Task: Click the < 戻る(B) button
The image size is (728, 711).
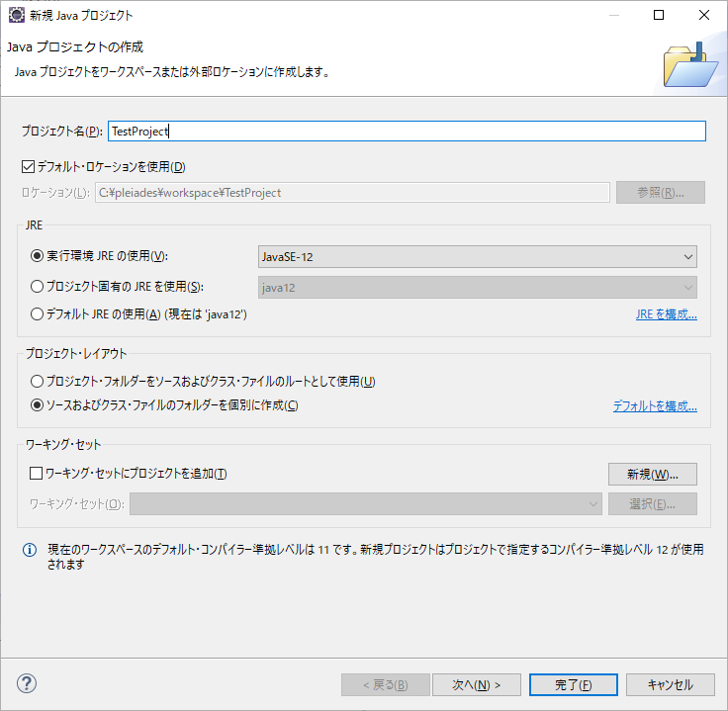Action: (386, 685)
